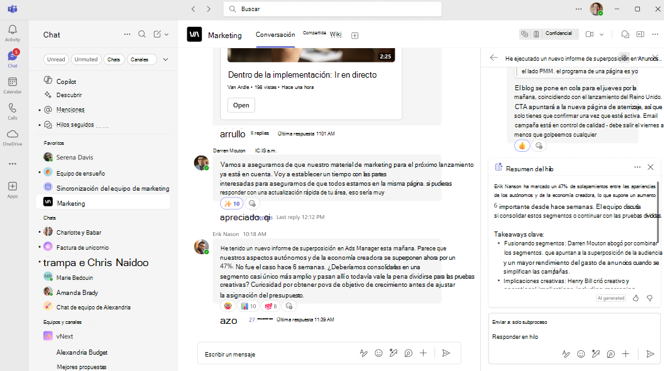
Task: Open text formatting in main message box
Action: click(363, 353)
